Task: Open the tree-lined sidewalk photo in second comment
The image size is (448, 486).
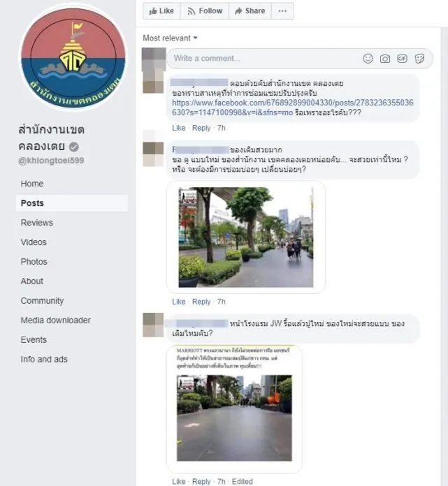Action: [245, 237]
